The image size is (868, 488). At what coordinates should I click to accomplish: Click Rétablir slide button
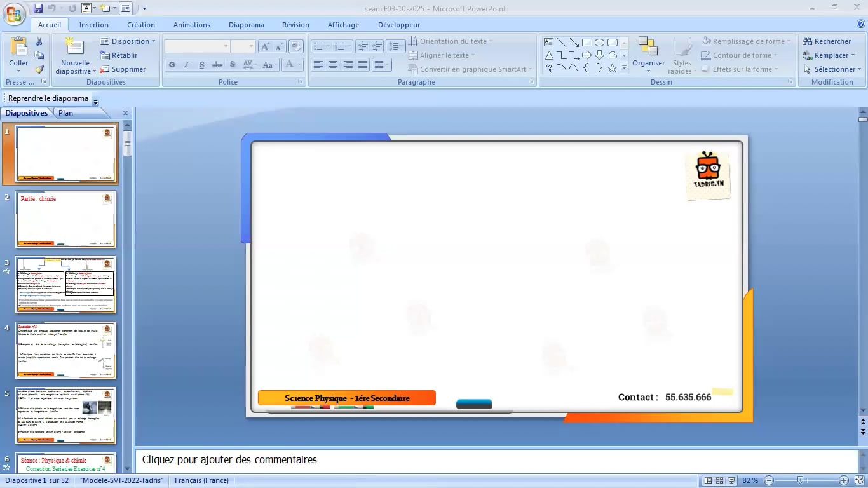click(119, 55)
